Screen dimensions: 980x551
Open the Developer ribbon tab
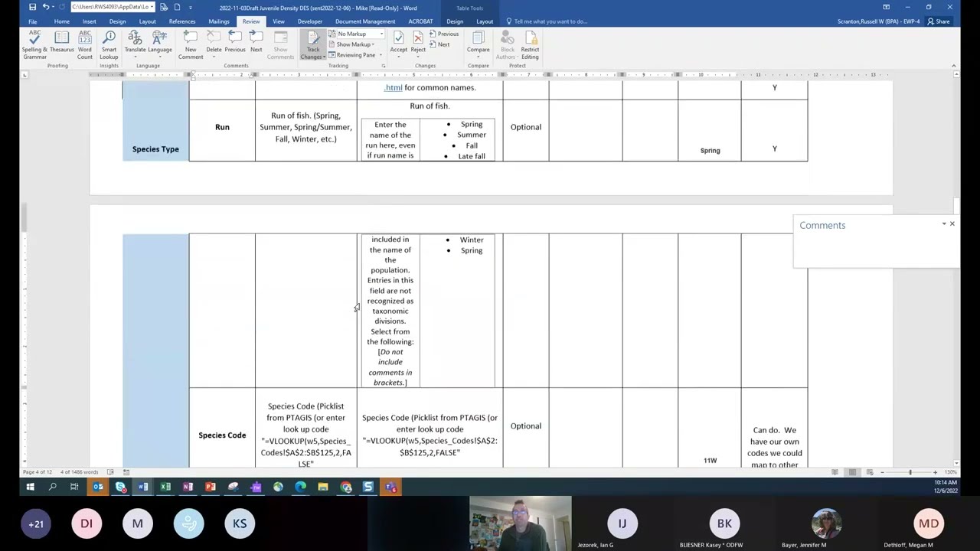click(309, 21)
